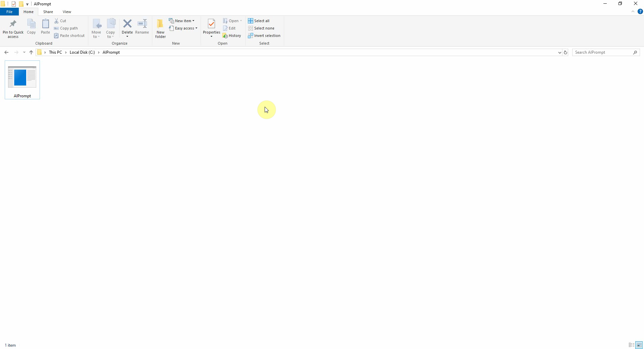Click Invert selection in the ribbon
The height and width of the screenshot is (349, 644).
click(x=264, y=36)
